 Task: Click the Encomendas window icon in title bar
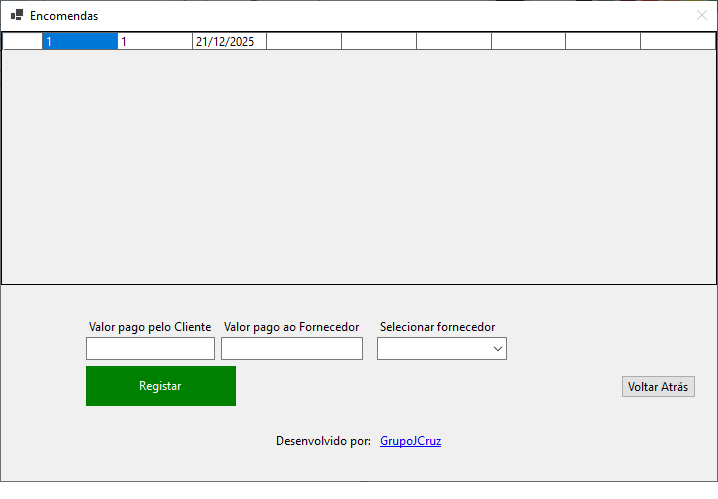[x=16, y=15]
